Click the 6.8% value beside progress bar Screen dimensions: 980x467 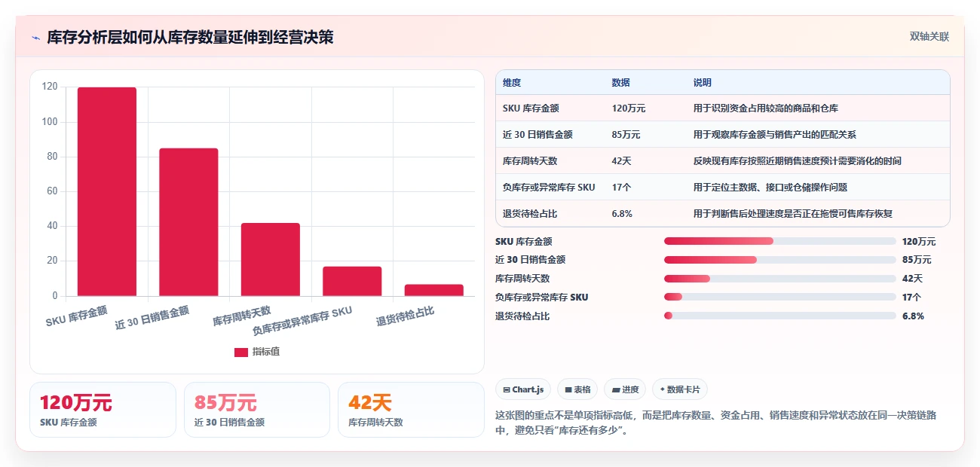pos(913,316)
